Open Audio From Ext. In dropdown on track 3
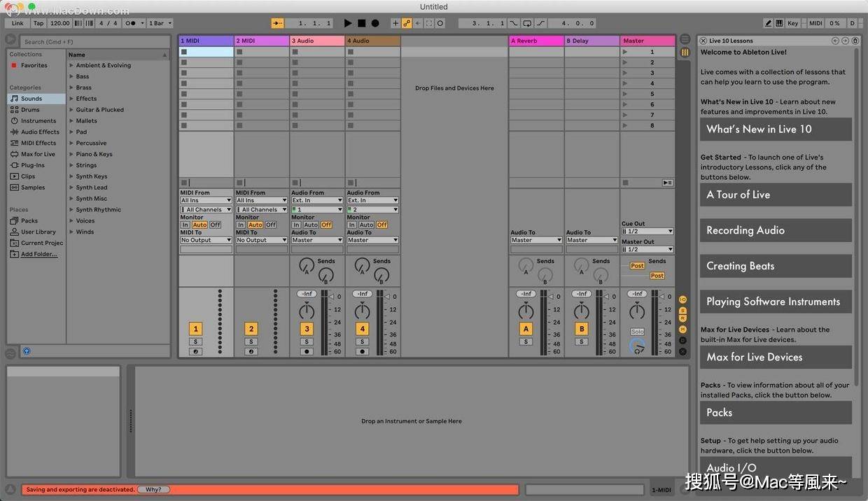 click(x=317, y=200)
